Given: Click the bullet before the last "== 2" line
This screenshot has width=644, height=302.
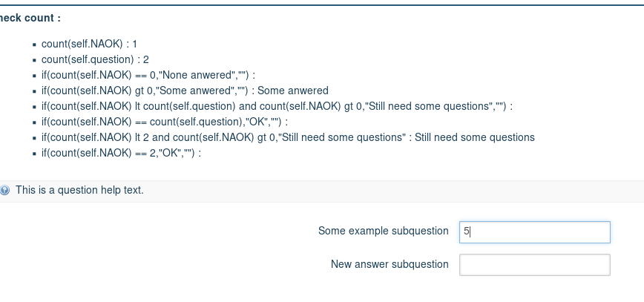Looking at the screenshot, I should tap(34, 154).
